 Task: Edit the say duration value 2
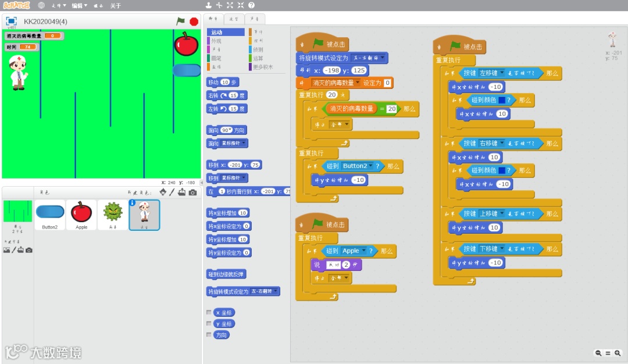346,265
